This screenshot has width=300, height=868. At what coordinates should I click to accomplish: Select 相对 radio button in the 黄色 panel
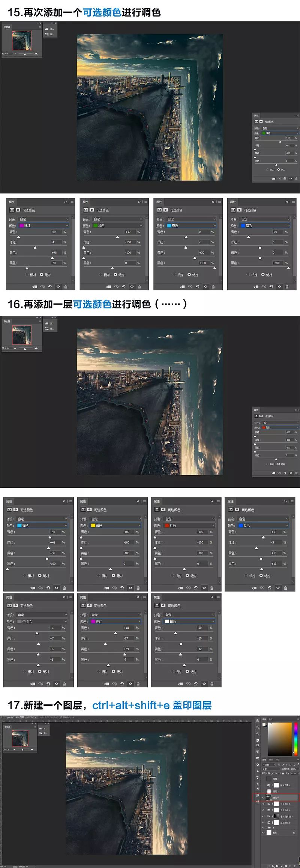click(x=99, y=575)
